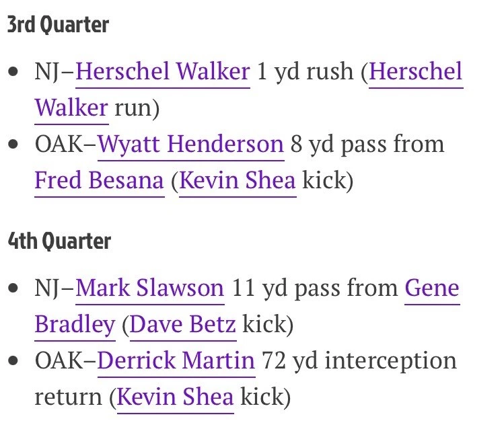Click the "8 yd pass from" text

(367, 145)
